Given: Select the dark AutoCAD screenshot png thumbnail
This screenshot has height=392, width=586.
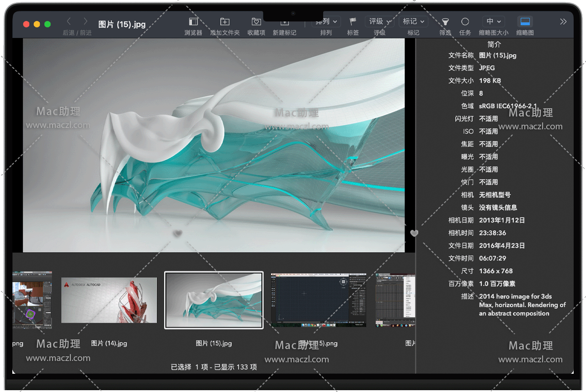Looking at the screenshot, I should pos(319,300).
